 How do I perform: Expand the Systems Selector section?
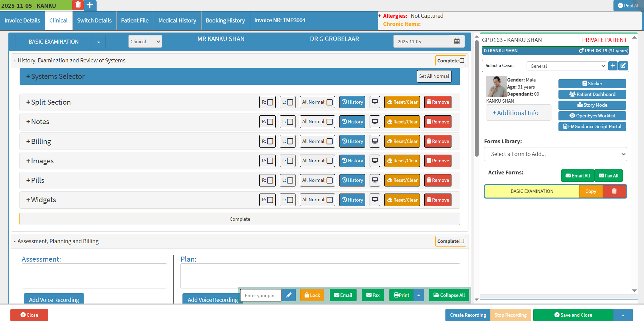pyautogui.click(x=55, y=76)
